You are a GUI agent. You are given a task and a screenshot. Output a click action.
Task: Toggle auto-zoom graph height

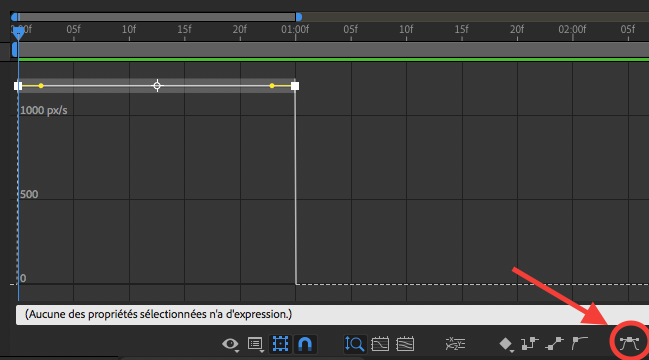354,344
